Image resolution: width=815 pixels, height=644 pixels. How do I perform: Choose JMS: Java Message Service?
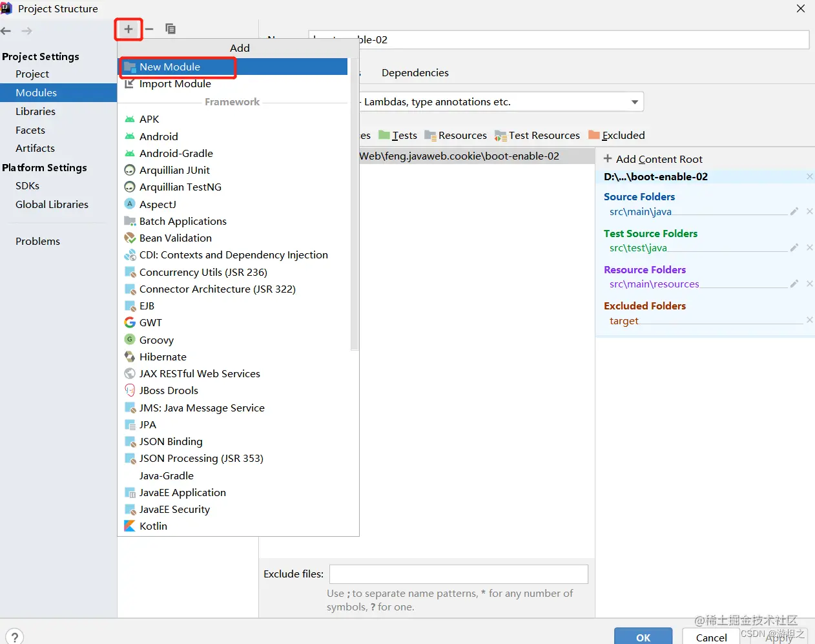[x=233, y=408]
